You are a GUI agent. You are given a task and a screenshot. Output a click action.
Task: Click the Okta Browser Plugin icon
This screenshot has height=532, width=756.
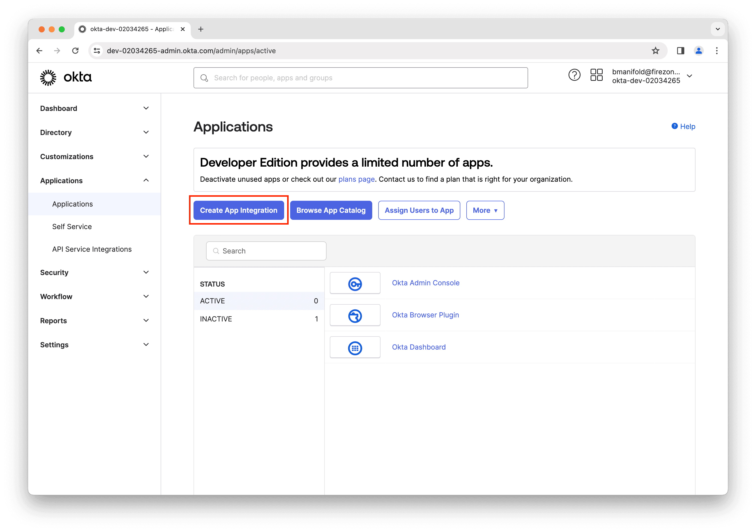point(355,315)
